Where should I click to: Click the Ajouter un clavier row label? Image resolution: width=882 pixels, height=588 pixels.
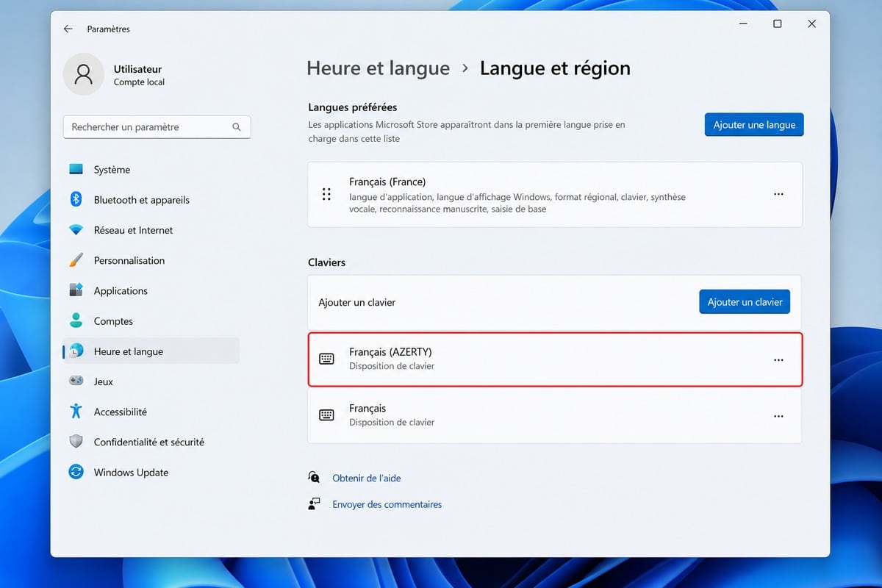pyautogui.click(x=357, y=302)
